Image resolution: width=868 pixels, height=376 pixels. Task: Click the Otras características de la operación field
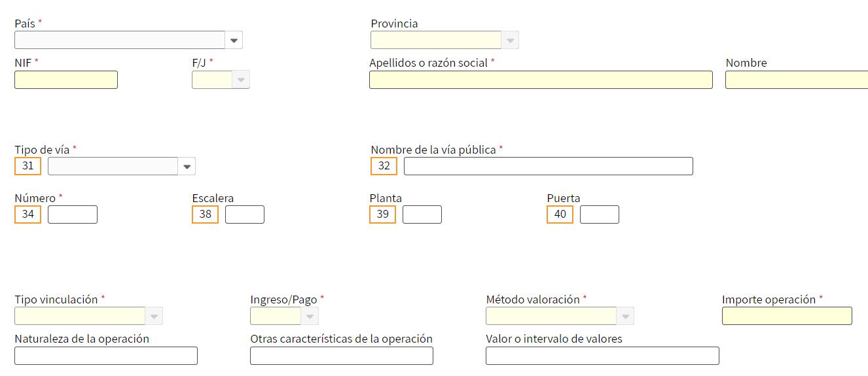tap(342, 356)
